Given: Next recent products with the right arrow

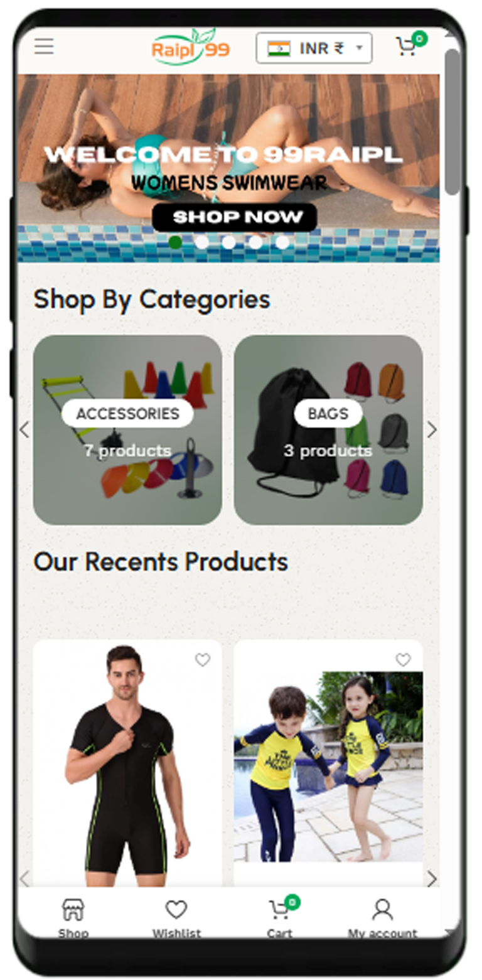Looking at the screenshot, I should coord(432,879).
